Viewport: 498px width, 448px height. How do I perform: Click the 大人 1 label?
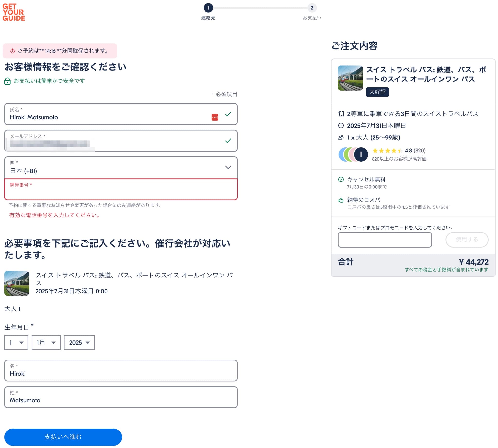[x=13, y=309]
